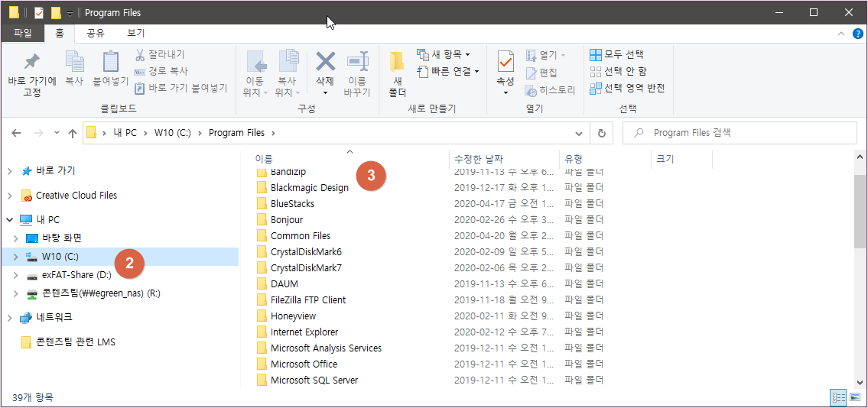This screenshot has width=868, height=408.
Task: Open the ribbon help question-mark icon
Action: 858,34
